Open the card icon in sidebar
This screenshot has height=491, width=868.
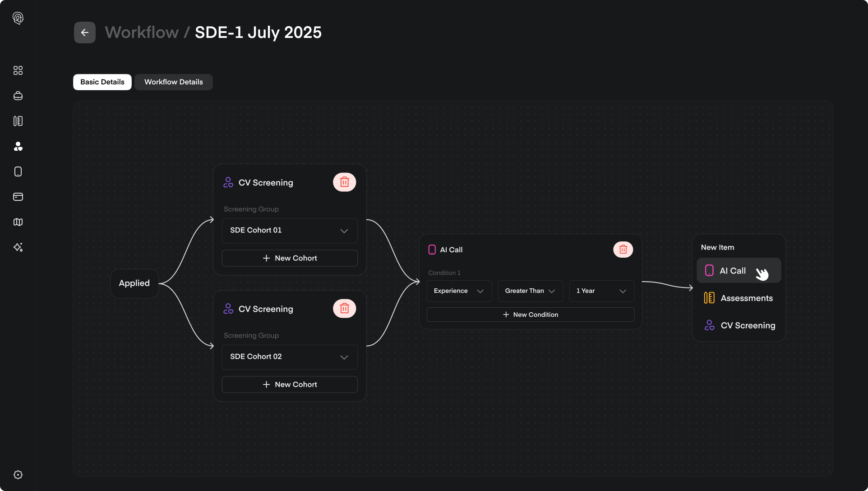tap(18, 197)
